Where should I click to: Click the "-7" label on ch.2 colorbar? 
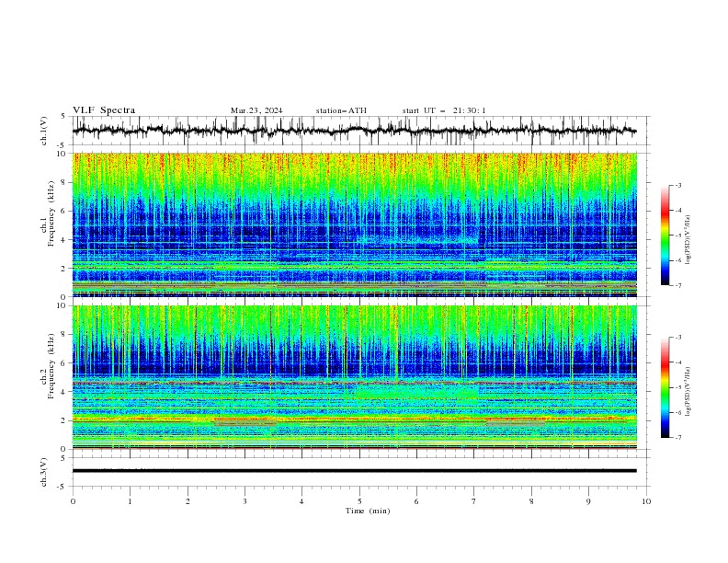pos(678,438)
